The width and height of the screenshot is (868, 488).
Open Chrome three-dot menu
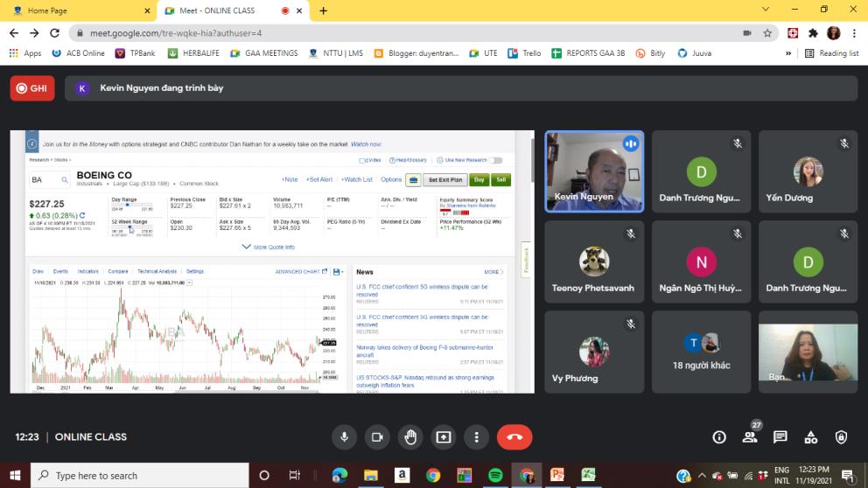coord(854,33)
